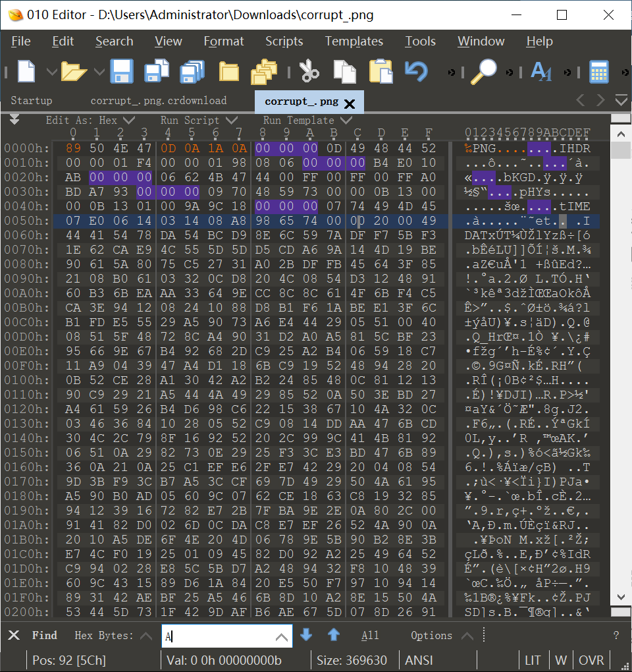Open the File menu
This screenshot has height=672, width=632.
click(21, 41)
